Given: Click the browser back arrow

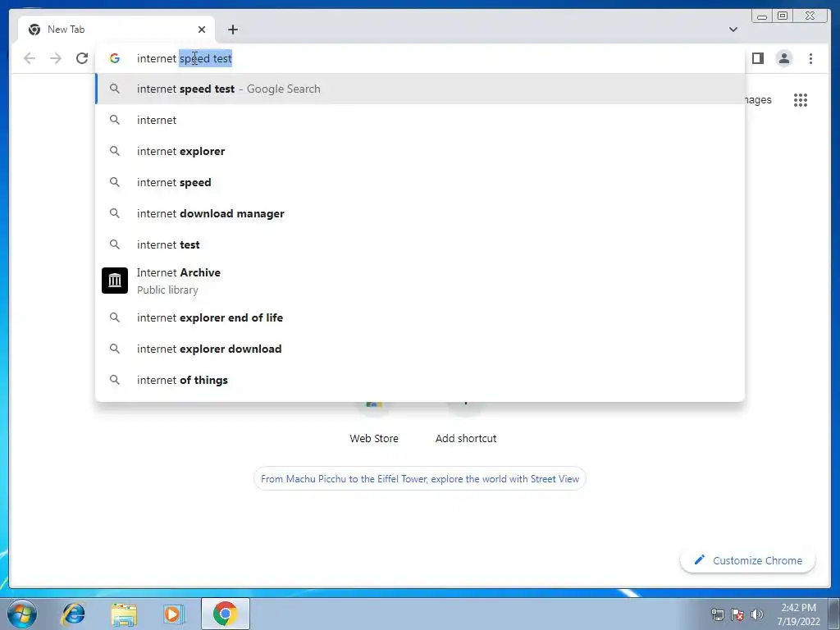Looking at the screenshot, I should (x=30, y=58).
